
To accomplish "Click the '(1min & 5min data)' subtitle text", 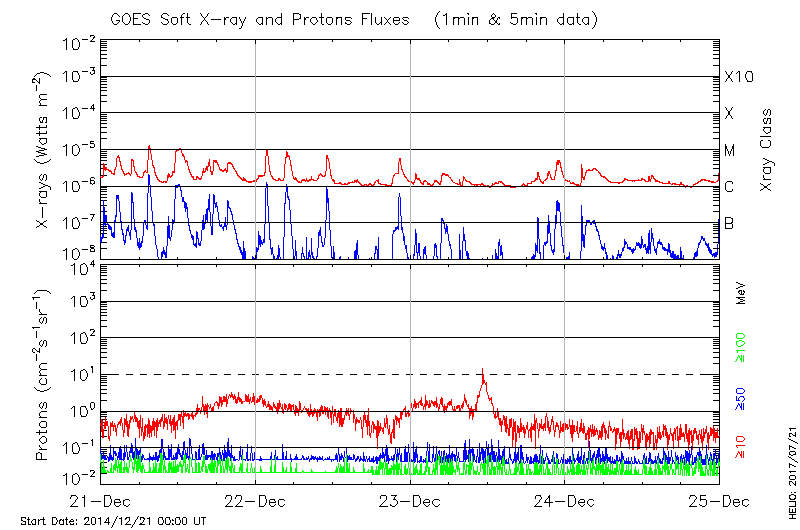I will tap(510, 20).
